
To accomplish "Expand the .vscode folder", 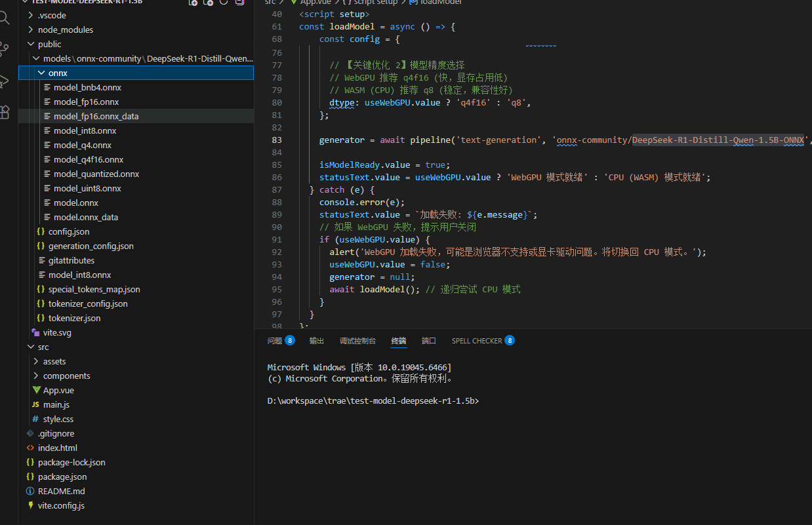I will (52, 15).
